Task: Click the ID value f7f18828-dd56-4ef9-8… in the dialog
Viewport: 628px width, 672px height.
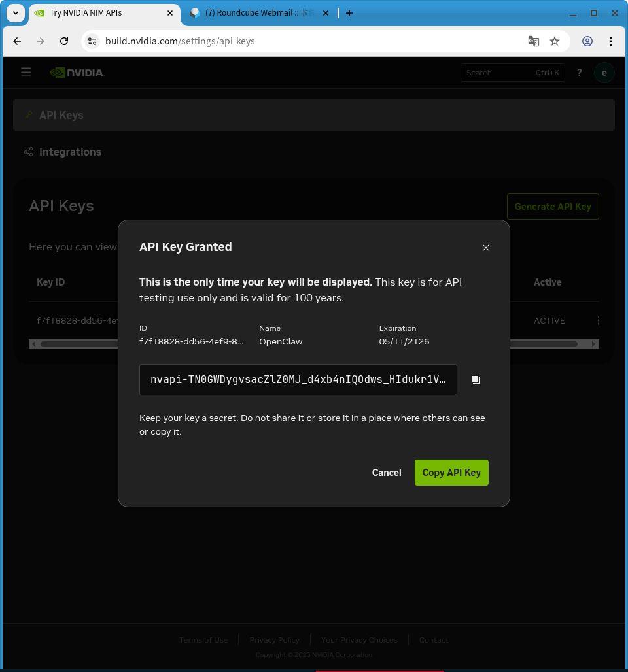Action: pyautogui.click(x=191, y=342)
